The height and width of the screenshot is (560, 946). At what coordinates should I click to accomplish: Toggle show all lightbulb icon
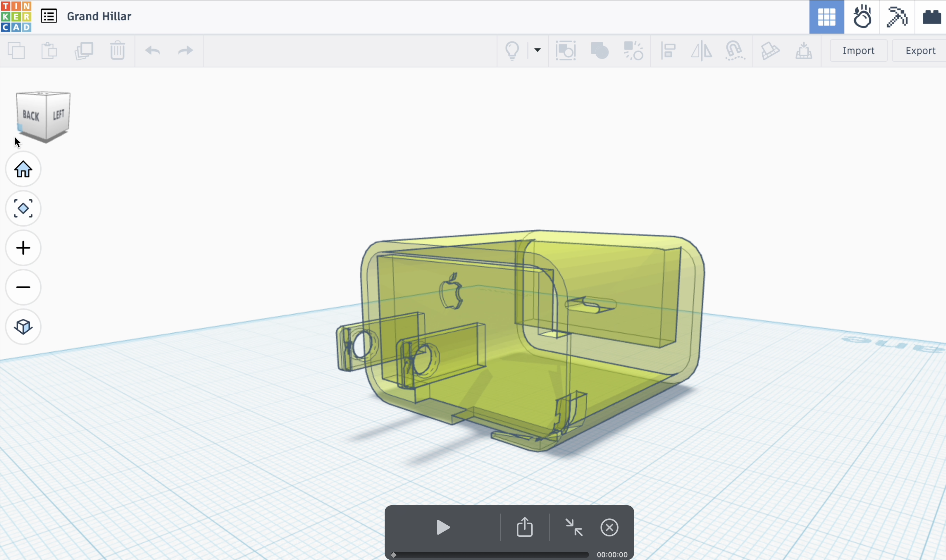[x=512, y=51]
